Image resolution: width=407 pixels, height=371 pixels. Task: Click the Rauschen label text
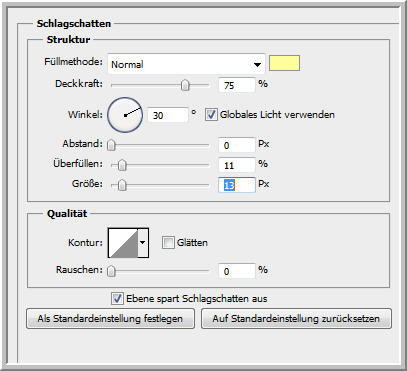79,270
